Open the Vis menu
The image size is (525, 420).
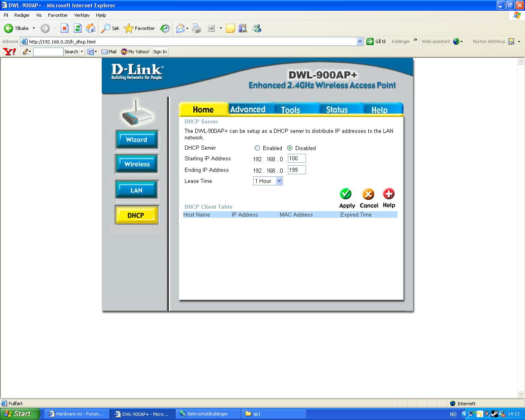39,15
